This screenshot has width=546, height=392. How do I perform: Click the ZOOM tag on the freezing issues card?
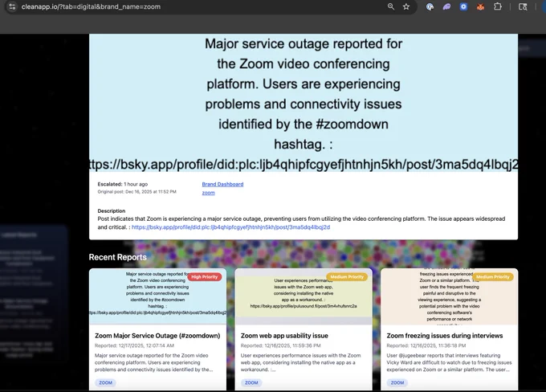point(397,382)
